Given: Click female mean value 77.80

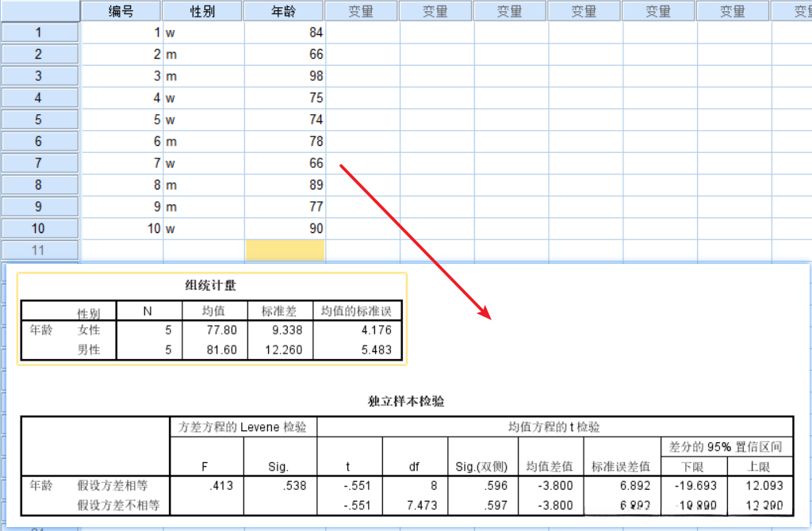Looking at the screenshot, I should point(222,330).
